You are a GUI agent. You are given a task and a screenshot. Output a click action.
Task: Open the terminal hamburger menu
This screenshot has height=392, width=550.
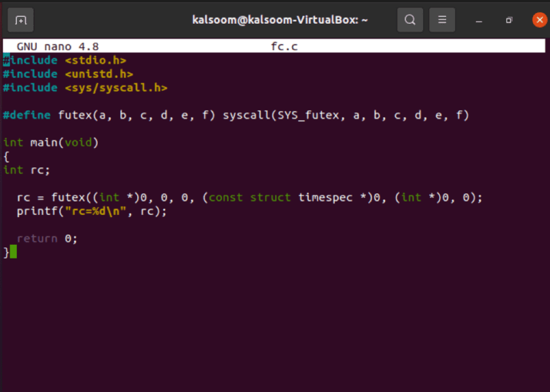[x=442, y=20]
